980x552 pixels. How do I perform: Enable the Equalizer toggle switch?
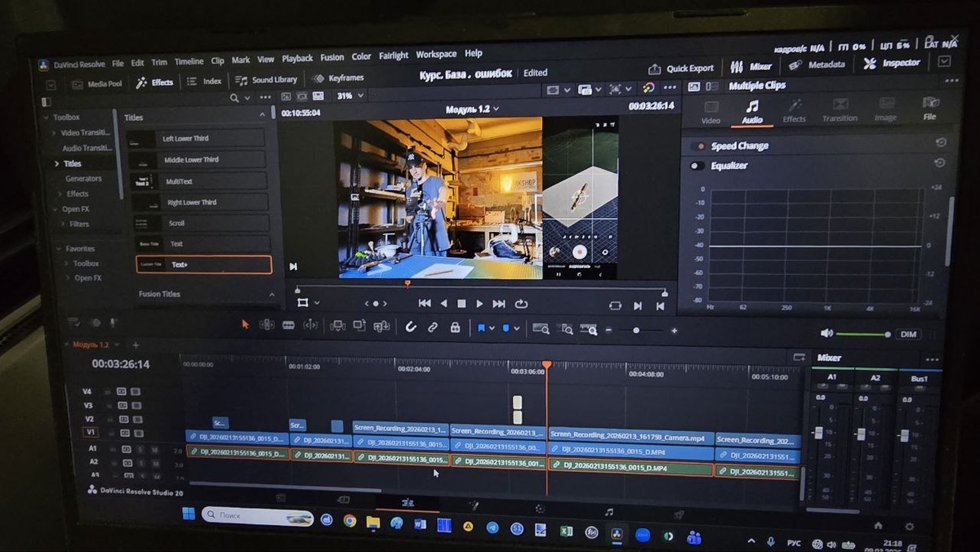point(697,166)
